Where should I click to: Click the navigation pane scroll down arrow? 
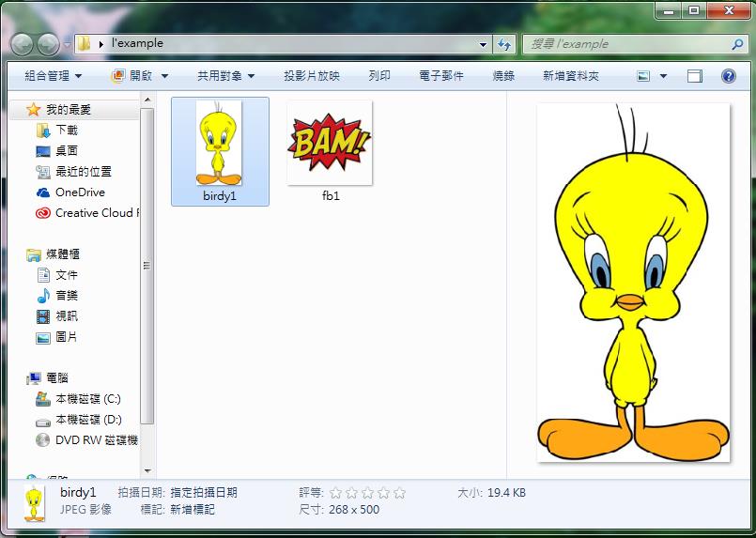click(x=147, y=471)
